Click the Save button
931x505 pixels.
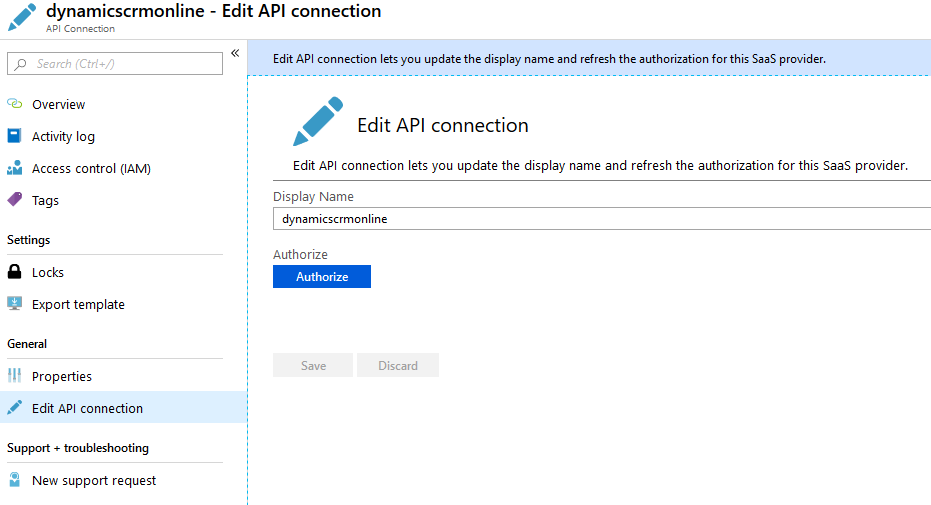pyautogui.click(x=313, y=366)
